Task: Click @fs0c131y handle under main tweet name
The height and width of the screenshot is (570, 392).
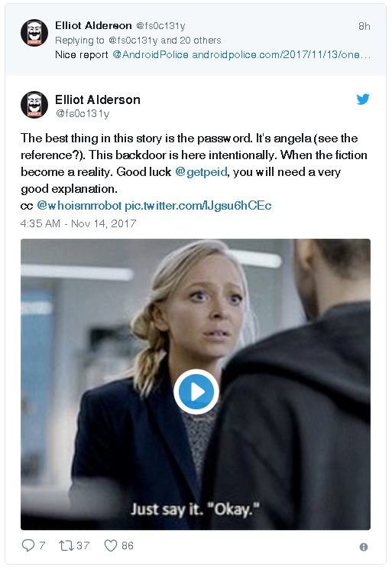Action: pyautogui.click(x=82, y=114)
